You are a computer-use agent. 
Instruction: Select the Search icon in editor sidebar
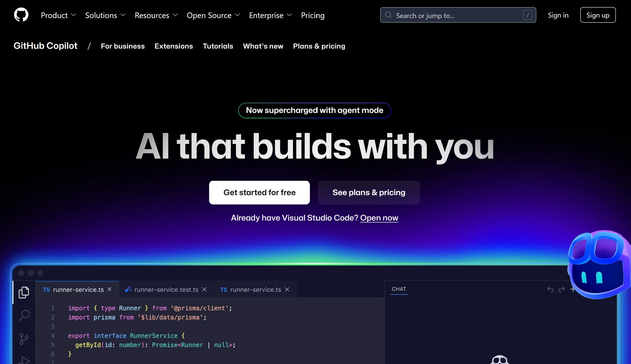pyautogui.click(x=24, y=315)
